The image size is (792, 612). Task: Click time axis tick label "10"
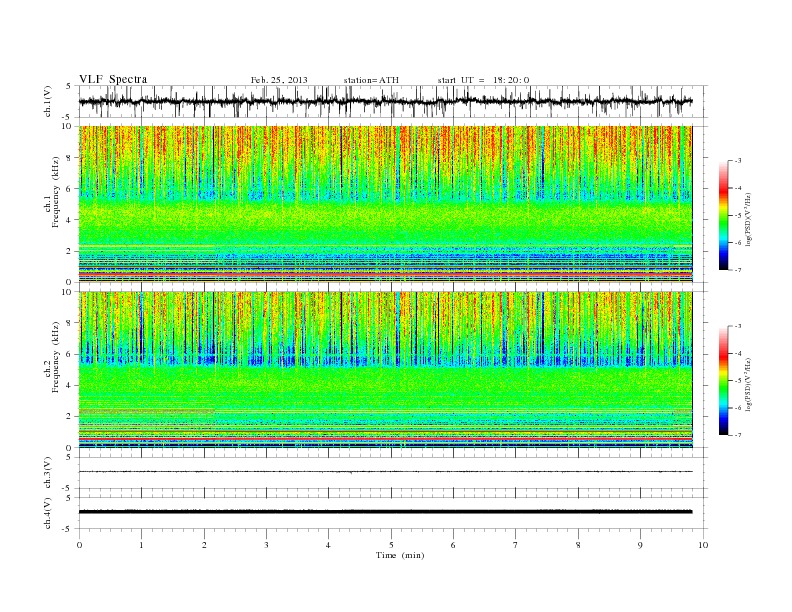703,545
